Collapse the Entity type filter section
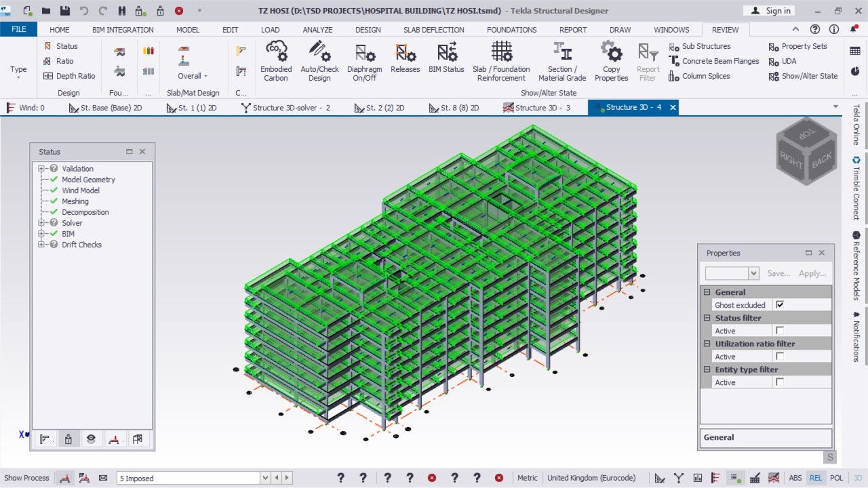This screenshot has width=868, height=488. (707, 369)
